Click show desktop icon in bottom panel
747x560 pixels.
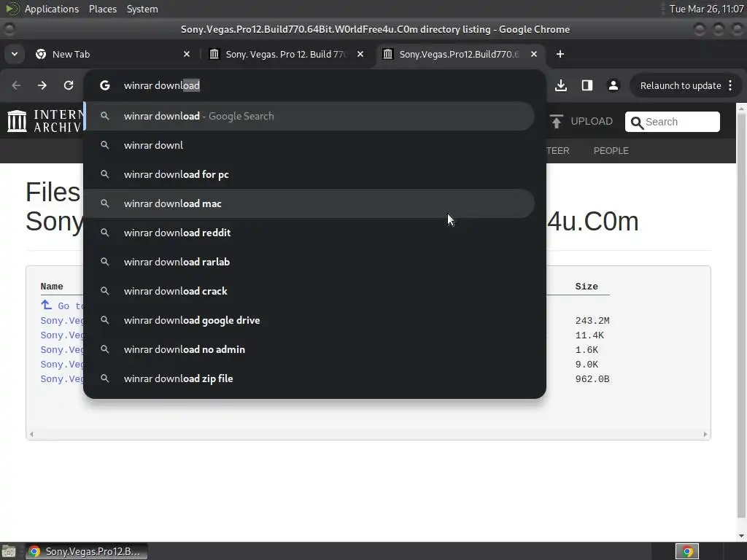click(x=9, y=551)
